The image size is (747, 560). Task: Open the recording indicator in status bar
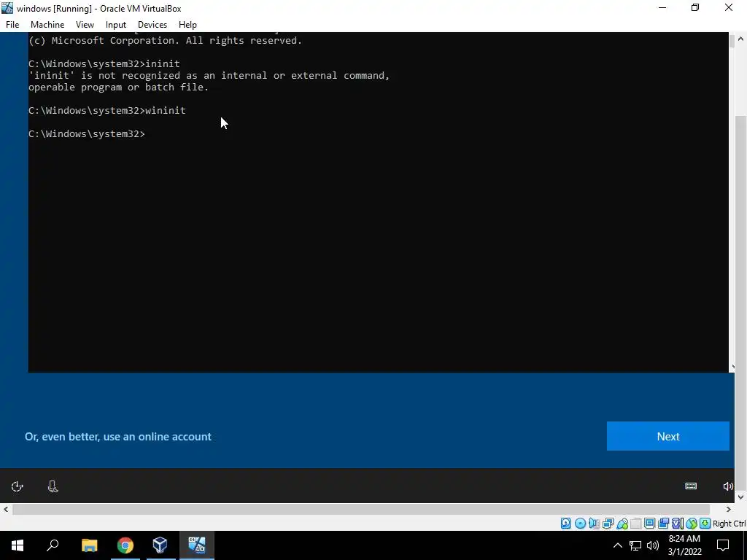click(x=664, y=524)
